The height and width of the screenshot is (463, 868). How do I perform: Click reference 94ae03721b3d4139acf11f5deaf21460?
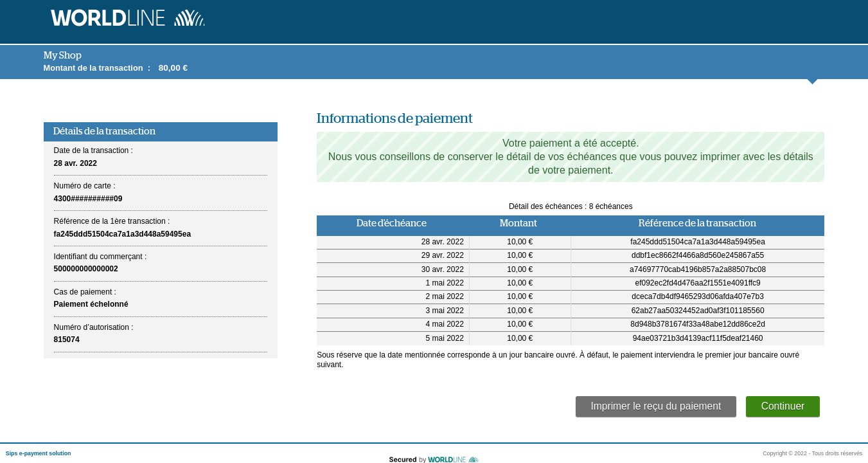point(698,338)
